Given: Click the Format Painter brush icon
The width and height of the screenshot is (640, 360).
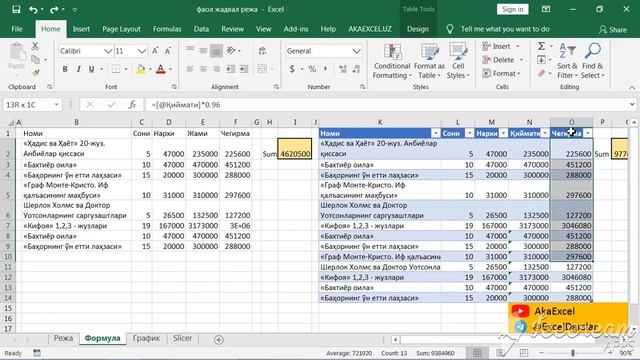Looking at the screenshot, I should 36,73.
